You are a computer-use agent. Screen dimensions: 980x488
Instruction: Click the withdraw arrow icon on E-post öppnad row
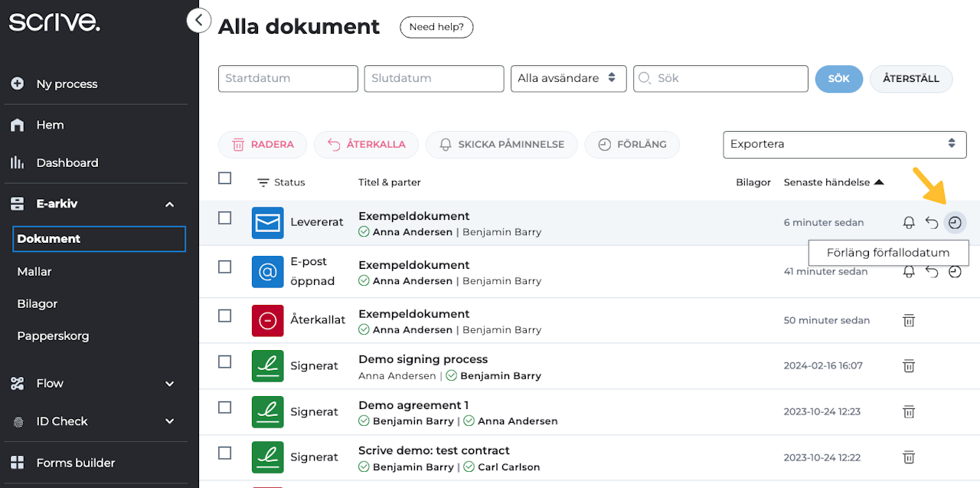(x=932, y=272)
